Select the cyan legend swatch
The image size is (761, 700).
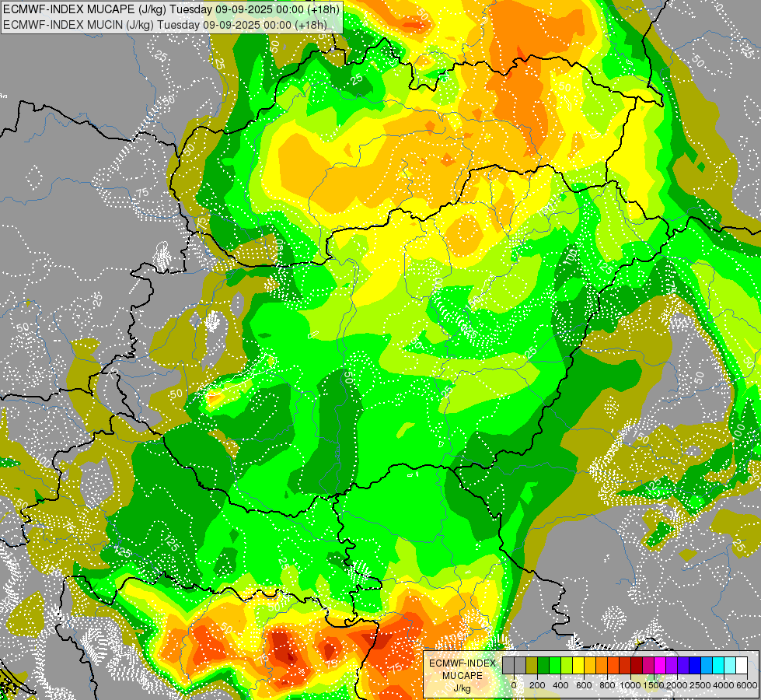click(x=718, y=665)
